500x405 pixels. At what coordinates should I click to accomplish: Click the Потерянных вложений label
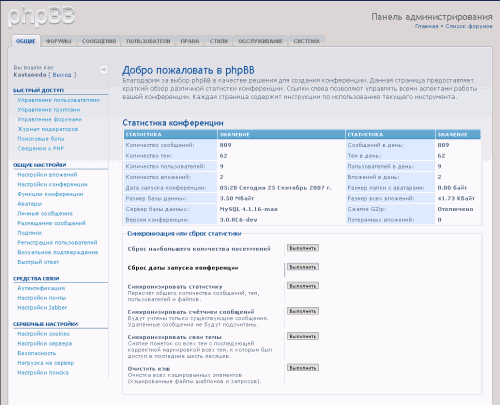click(381, 220)
